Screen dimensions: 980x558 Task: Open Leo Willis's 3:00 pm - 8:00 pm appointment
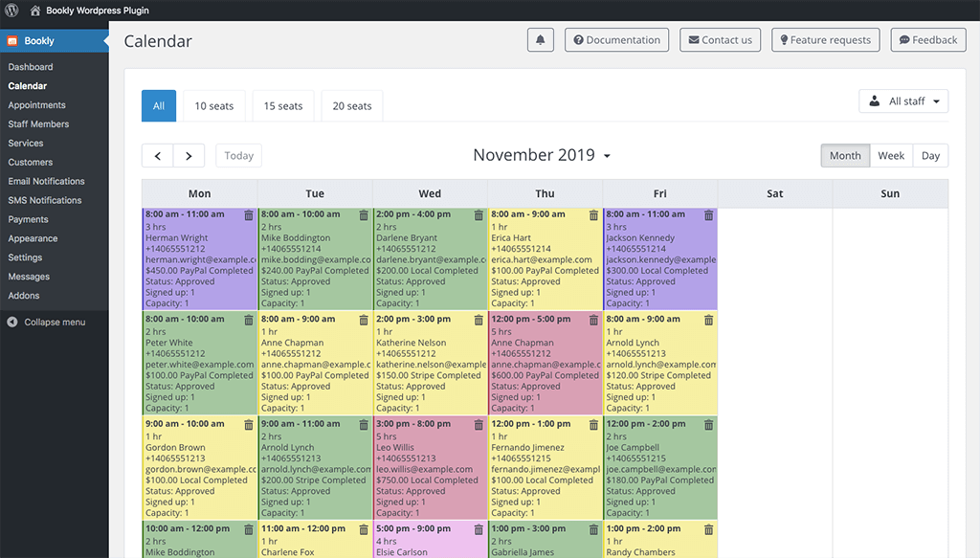(430, 469)
